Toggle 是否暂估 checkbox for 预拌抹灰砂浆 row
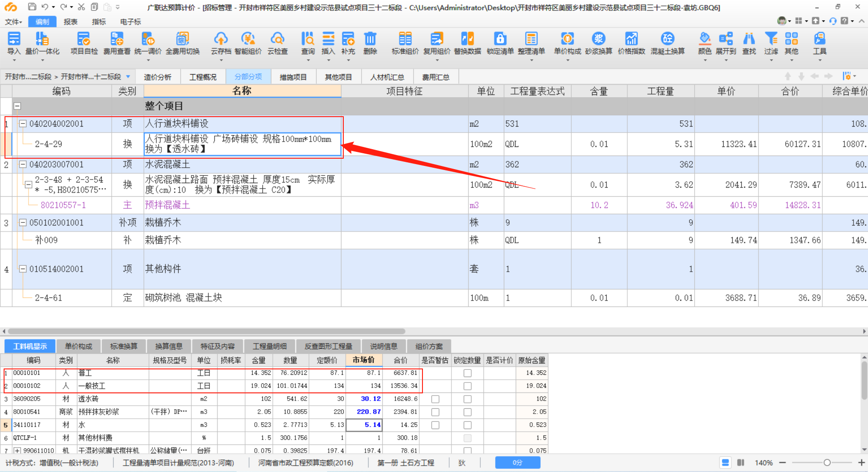The height and width of the screenshot is (472, 868). (x=435, y=412)
